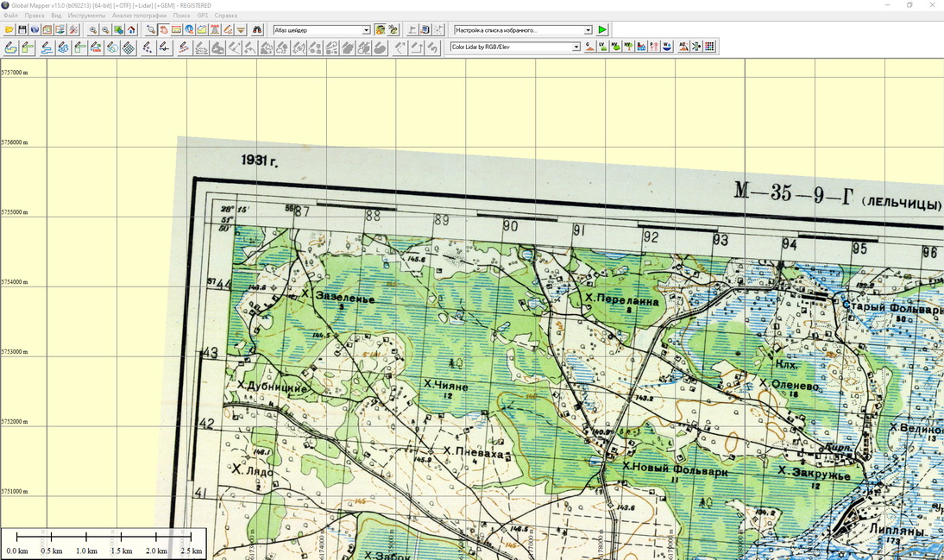944x560 pixels.
Task: Click the Х.Чияне label on the map
Action: point(445,386)
